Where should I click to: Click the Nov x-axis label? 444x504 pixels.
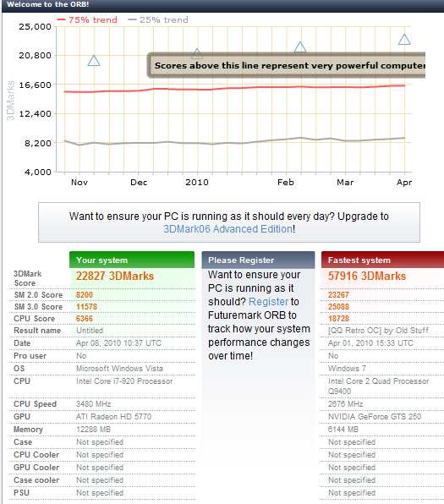point(79,183)
